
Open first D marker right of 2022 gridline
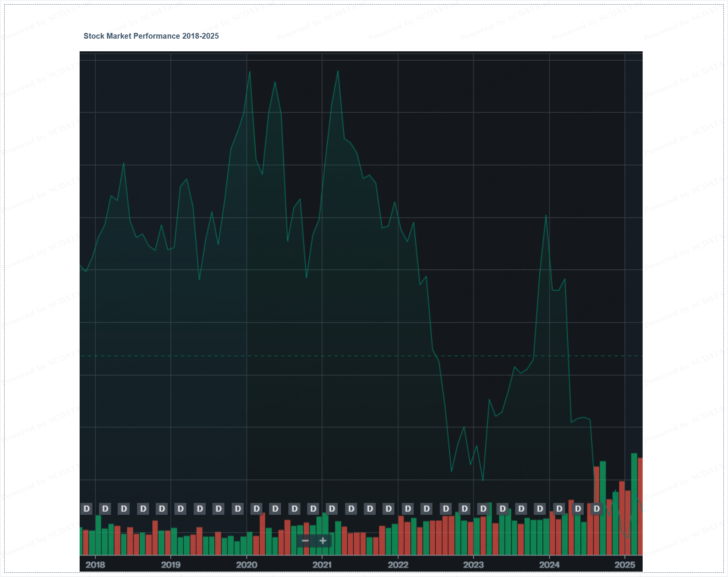(x=408, y=509)
